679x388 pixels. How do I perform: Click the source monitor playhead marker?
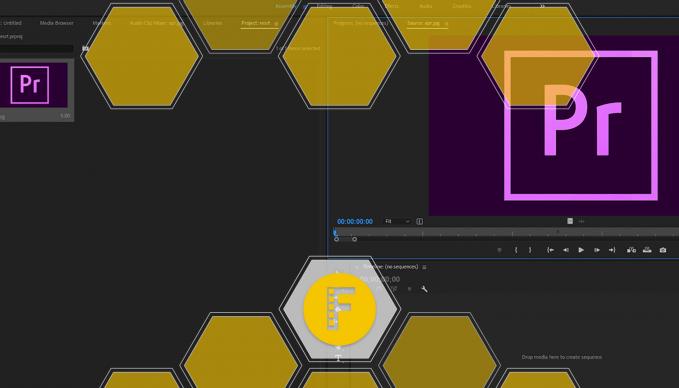(335, 233)
